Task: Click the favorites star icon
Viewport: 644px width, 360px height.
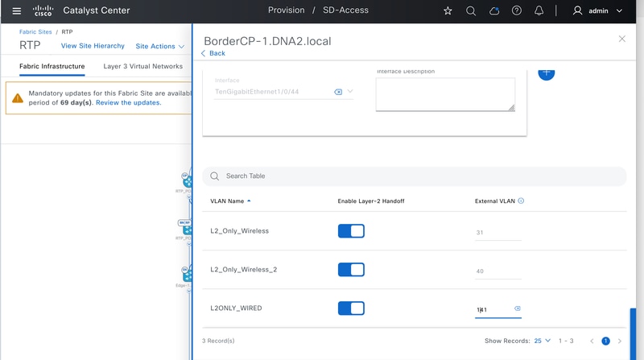Action: [x=448, y=10]
